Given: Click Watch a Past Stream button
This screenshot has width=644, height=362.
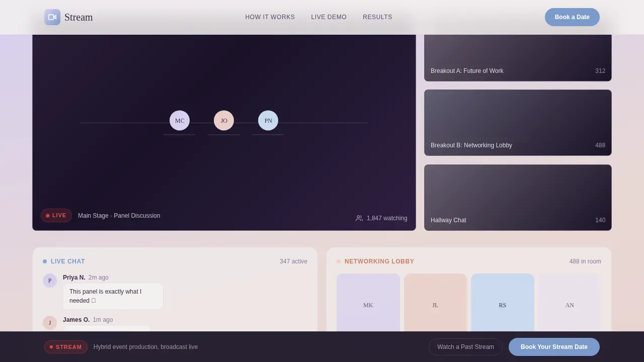Looking at the screenshot, I should [x=465, y=347].
